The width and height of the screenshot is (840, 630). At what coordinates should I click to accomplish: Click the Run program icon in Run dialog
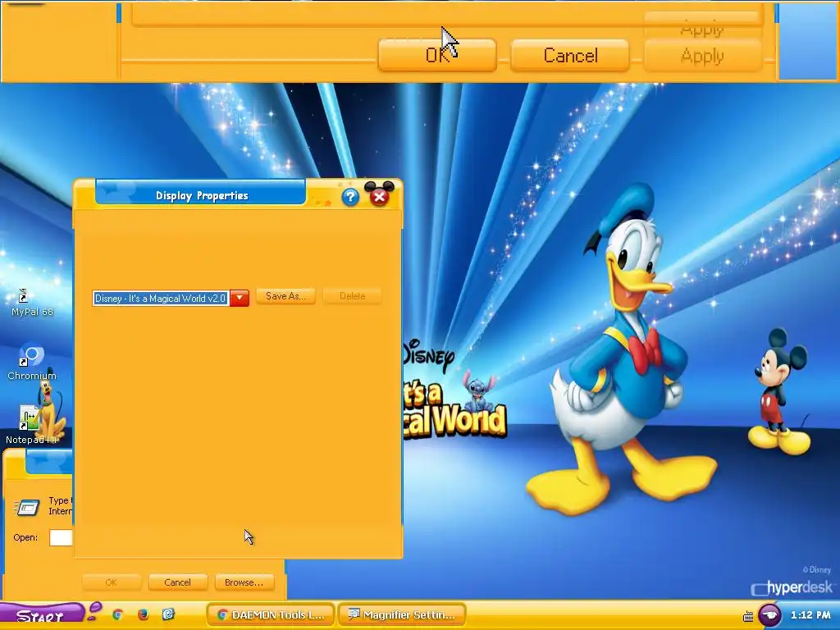coord(27,506)
